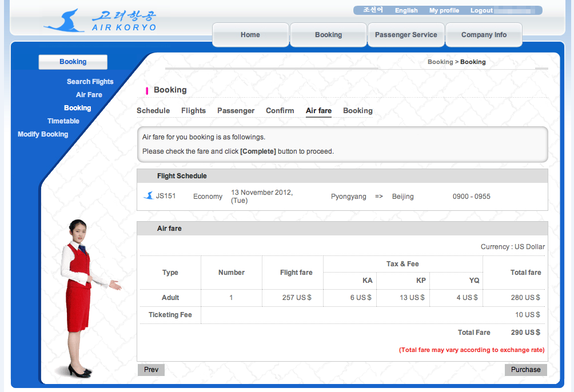Open the Home navigation tab
Image resolution: width=574 pixels, height=392 pixels.
250,35
